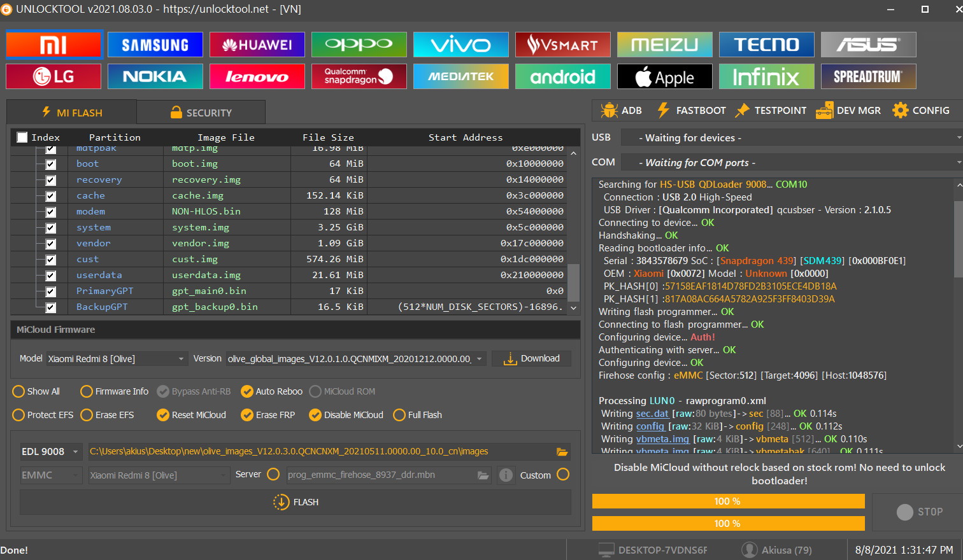Open the vbmeta.img link writing to vbmeta [512]

tap(662, 439)
